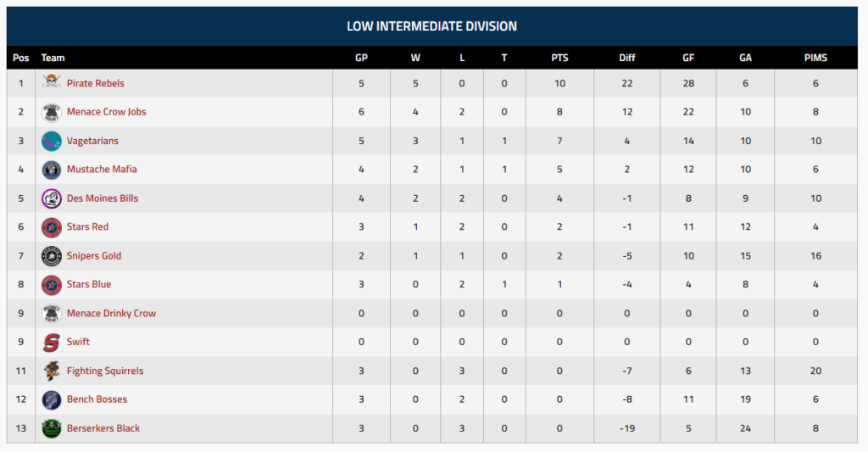868x452 pixels.
Task: Select the Menace Drinky Crow link
Action: pyautogui.click(x=111, y=313)
